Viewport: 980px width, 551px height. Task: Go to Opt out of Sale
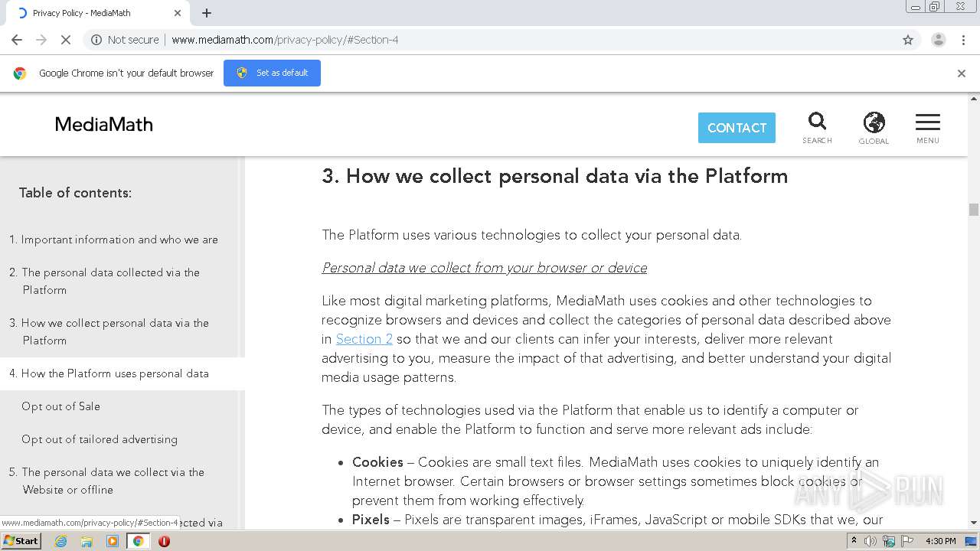[x=60, y=406]
